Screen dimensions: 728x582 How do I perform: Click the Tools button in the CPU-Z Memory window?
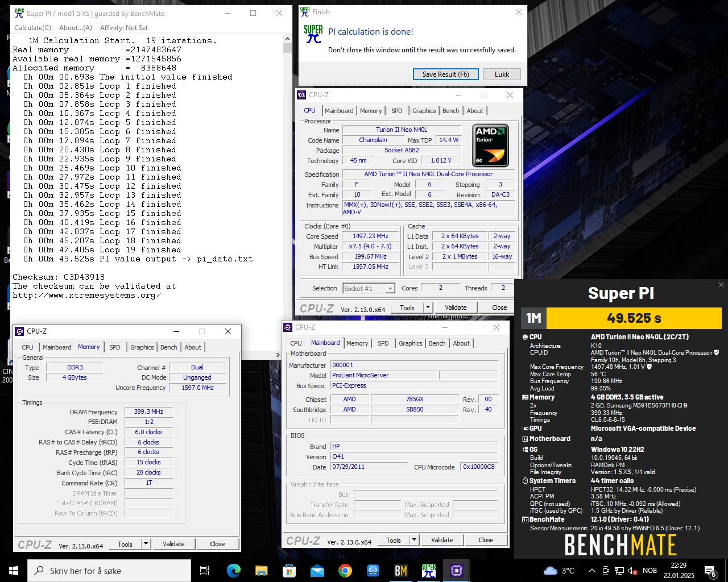point(125,544)
